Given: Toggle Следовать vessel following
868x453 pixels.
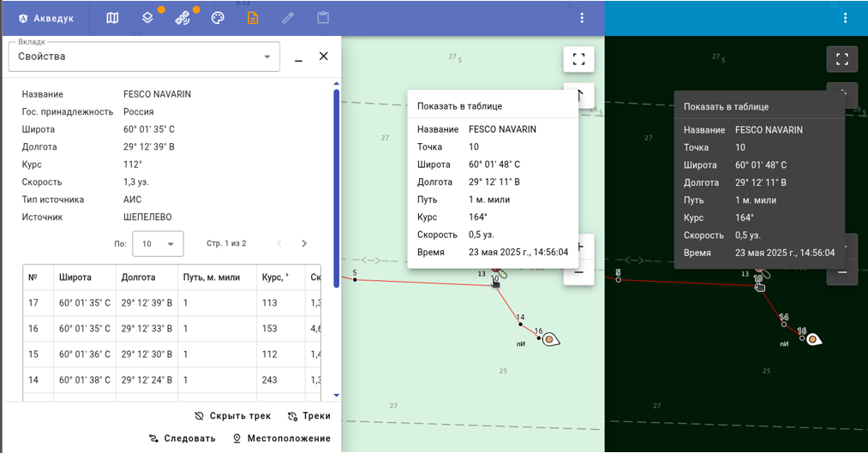Looking at the screenshot, I should click(x=183, y=438).
